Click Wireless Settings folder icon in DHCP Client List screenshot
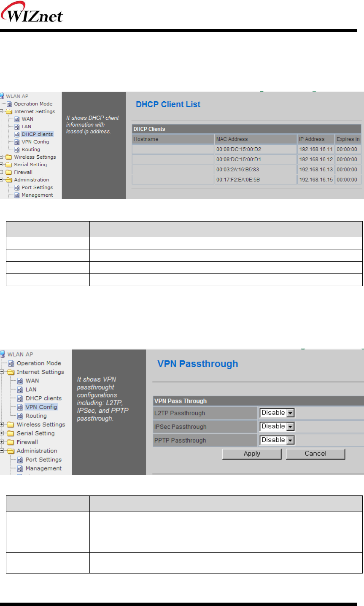This screenshot has height=606, width=364. point(9,157)
